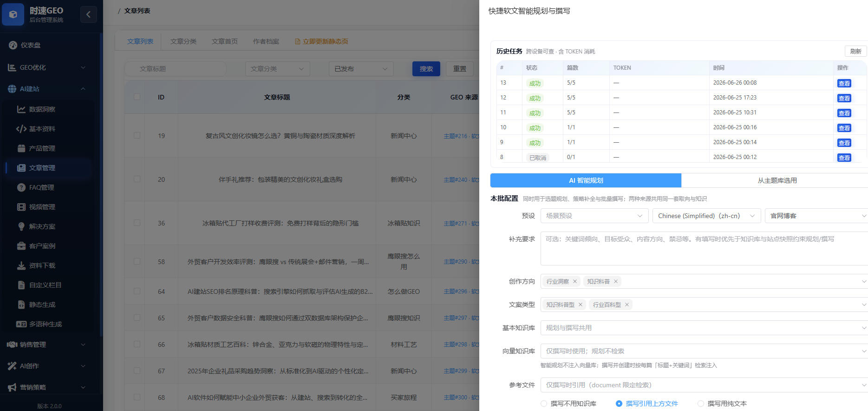Open 解决方案 lightbulb icon
868x411 pixels.
click(x=21, y=226)
